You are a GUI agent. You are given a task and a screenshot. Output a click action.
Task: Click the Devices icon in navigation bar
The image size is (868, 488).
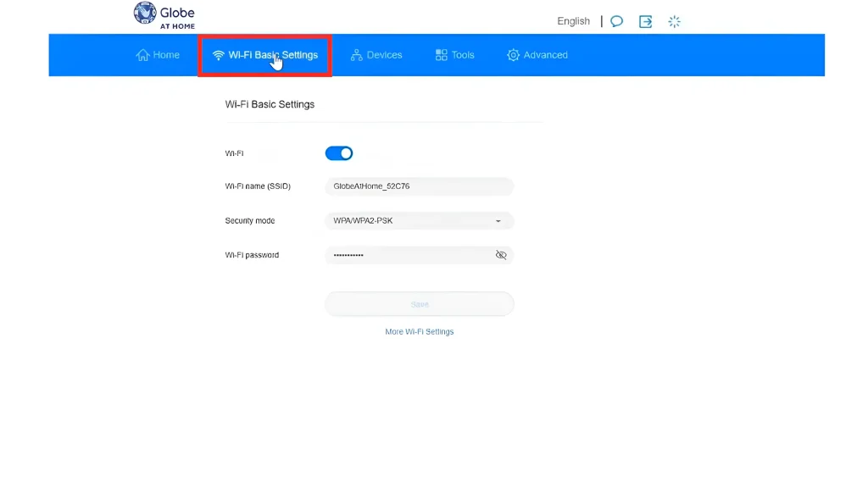pos(359,54)
